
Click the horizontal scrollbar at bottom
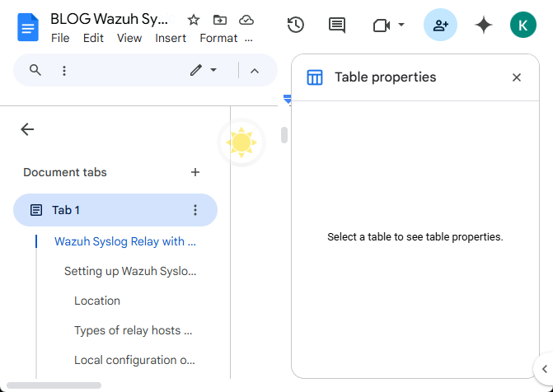(x=54, y=385)
